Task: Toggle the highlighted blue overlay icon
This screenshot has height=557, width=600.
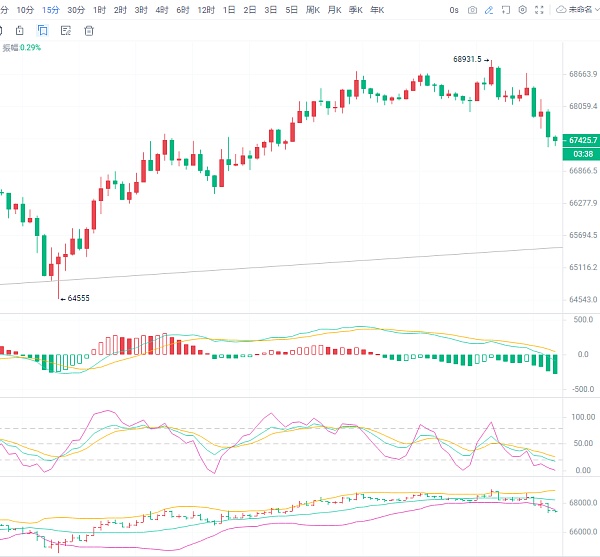Action: point(43,30)
